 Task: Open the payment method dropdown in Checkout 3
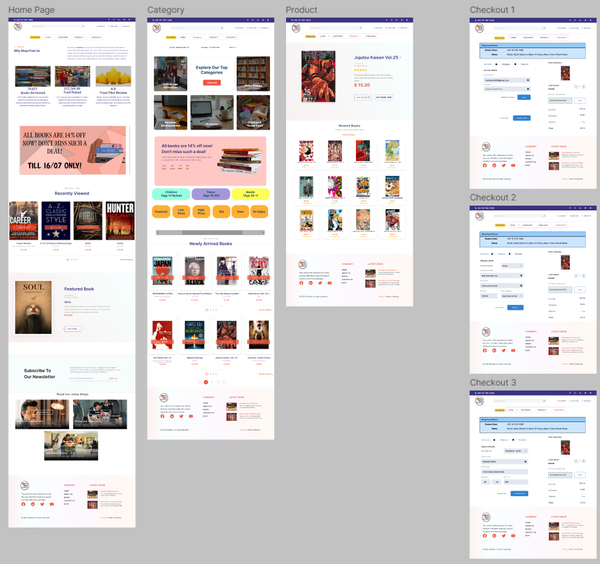[515, 451]
